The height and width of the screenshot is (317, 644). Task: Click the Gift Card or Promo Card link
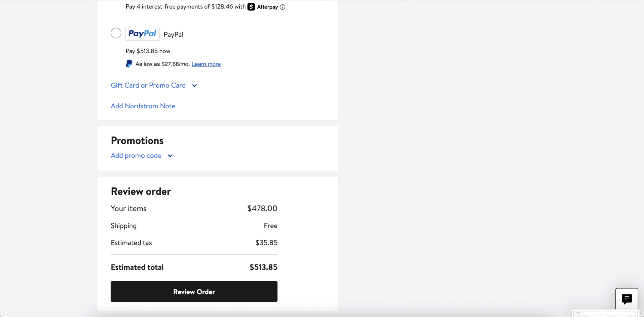coord(148,85)
